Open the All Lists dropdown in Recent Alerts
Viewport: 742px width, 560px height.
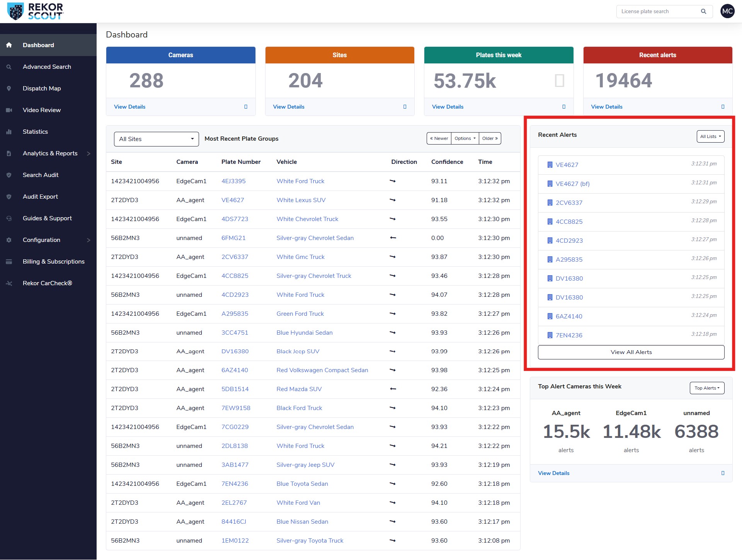coord(710,136)
